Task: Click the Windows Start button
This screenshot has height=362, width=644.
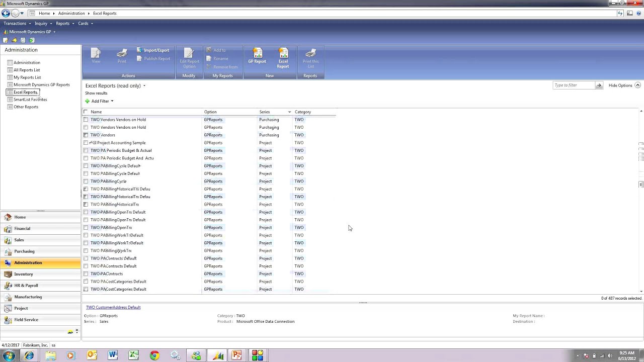Action: coord(9,355)
